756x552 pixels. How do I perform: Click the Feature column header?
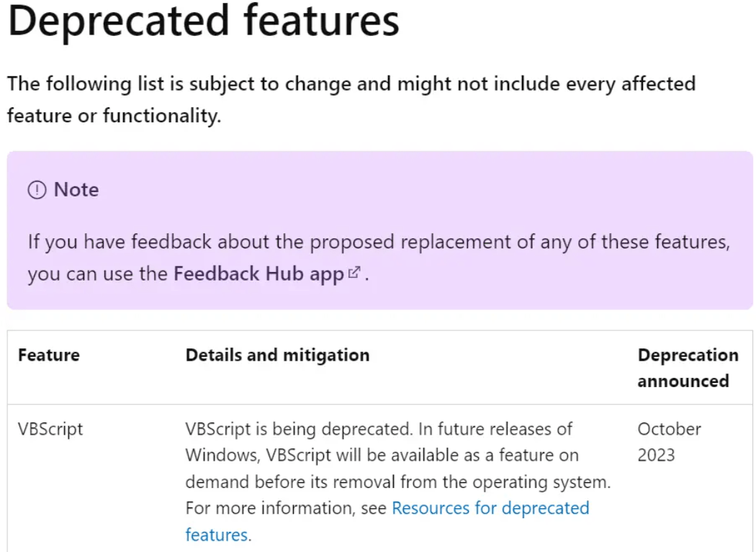[x=49, y=356]
